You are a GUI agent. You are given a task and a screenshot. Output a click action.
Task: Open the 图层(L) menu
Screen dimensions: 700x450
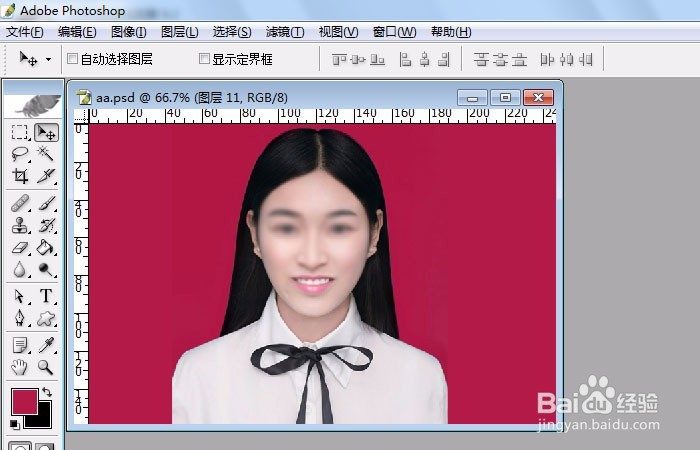179,32
